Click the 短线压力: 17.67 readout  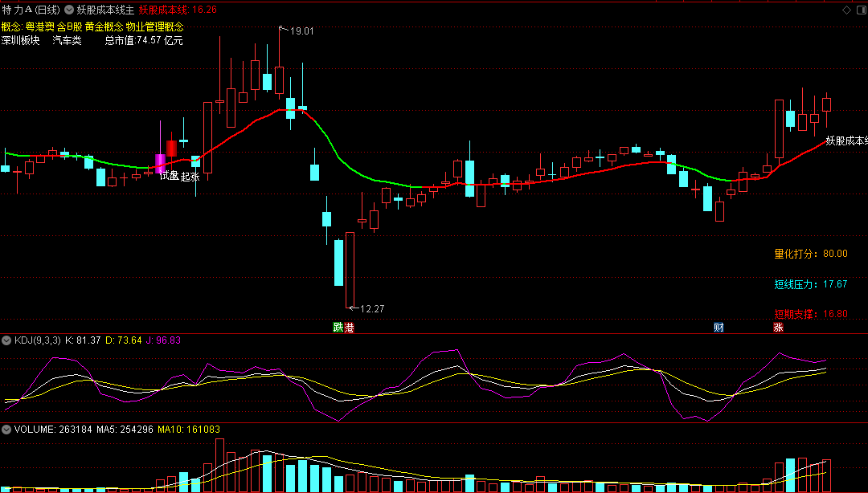[811, 284]
